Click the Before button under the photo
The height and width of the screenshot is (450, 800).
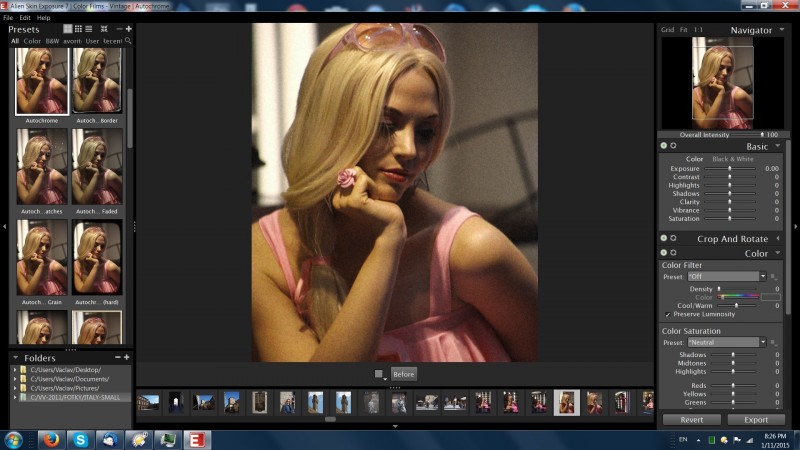[404, 374]
